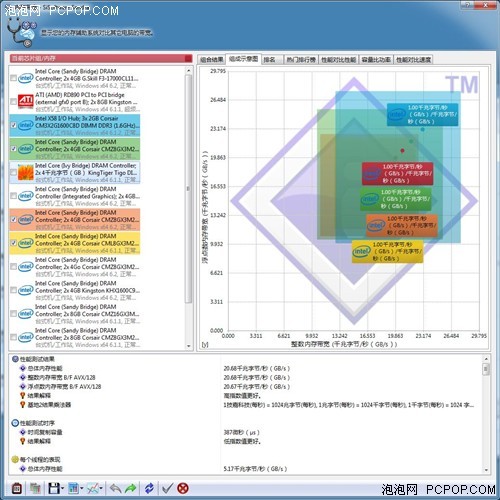Screen dimensions: 500x500
Task: Check the 2x 4Go Corsair CMZ8GX3M2 entry
Action: (13, 267)
